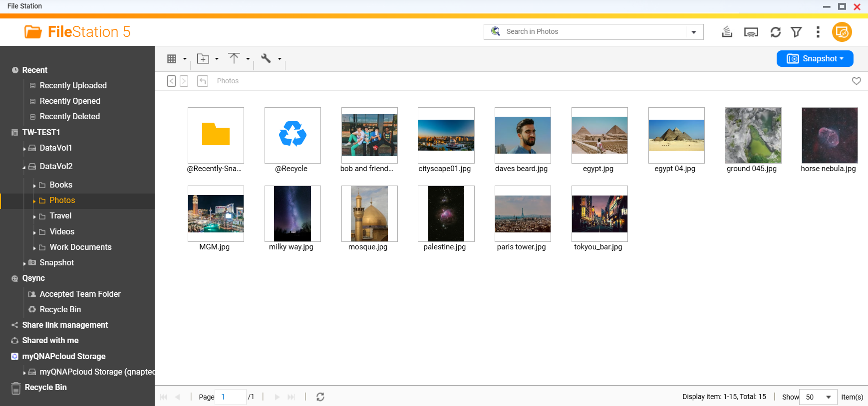Select the cityscape01.jpg thumbnail

(446, 135)
